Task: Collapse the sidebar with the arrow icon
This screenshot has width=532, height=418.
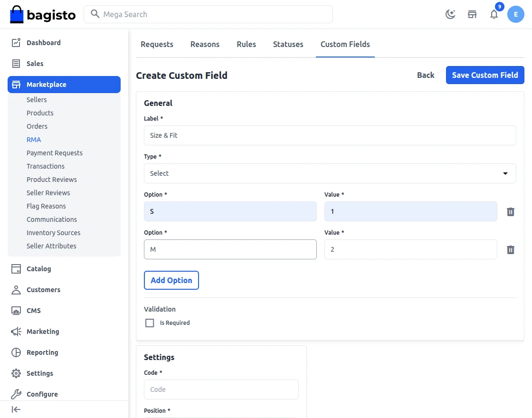Action: pos(16,409)
